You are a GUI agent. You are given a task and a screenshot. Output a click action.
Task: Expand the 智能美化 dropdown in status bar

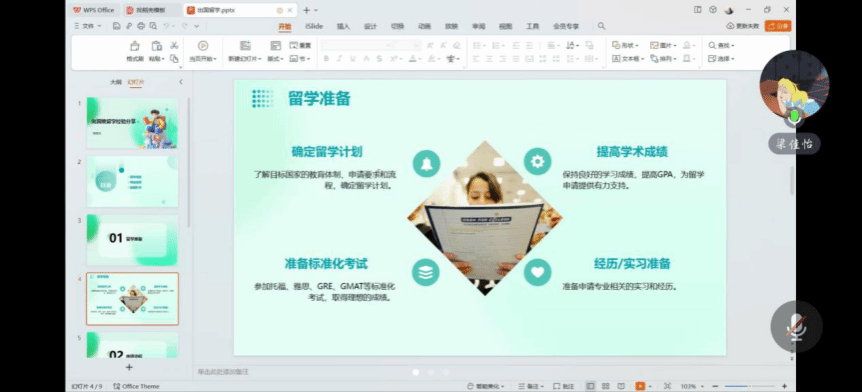(485, 386)
